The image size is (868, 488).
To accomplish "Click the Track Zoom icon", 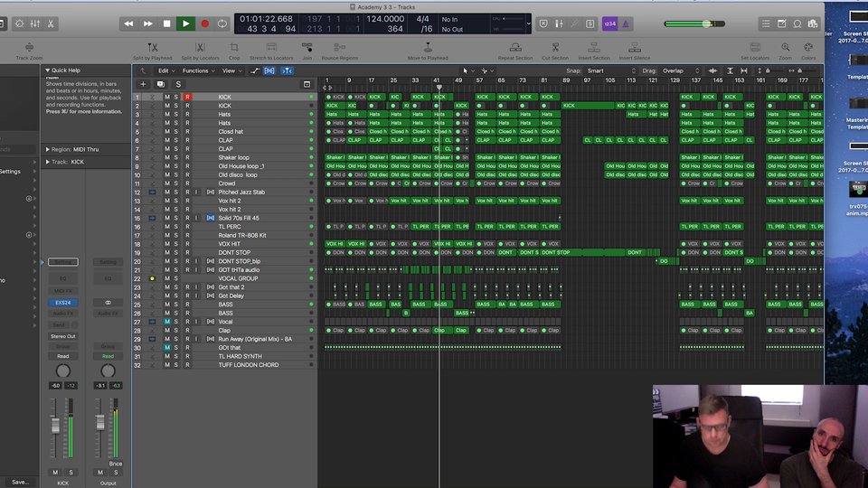I will (29, 48).
